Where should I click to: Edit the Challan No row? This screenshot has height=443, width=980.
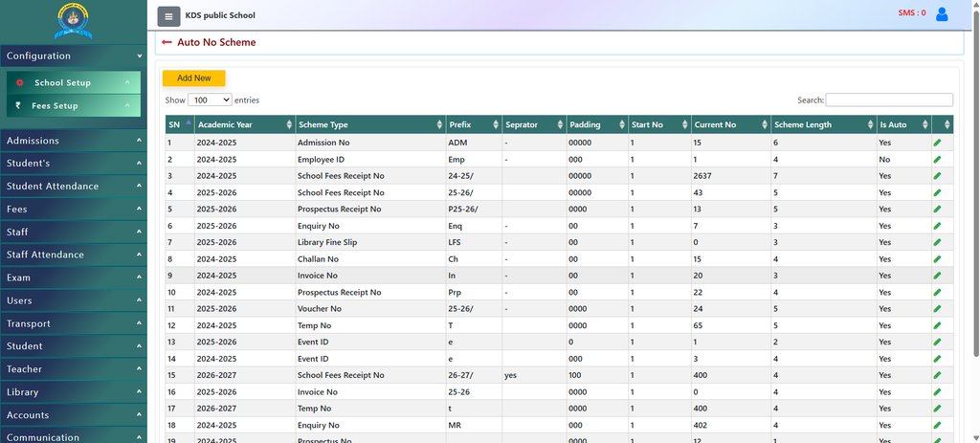937,259
